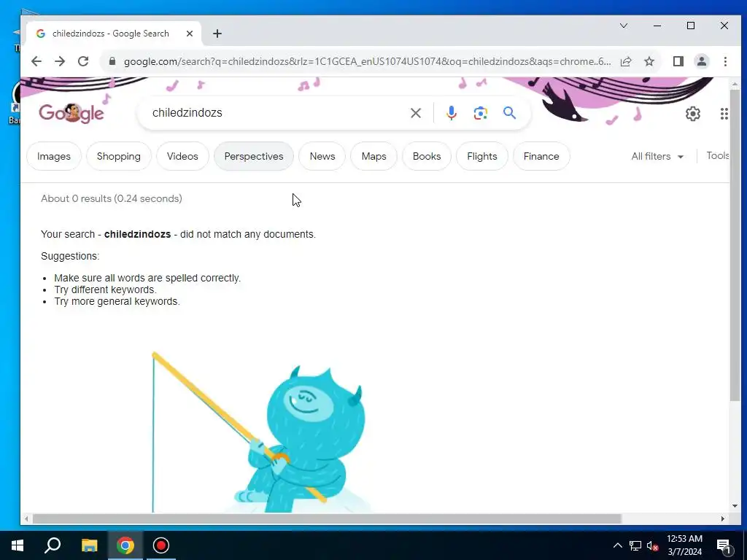Open Chrome profile avatar menu
This screenshot has height=560, width=747.
point(702,61)
